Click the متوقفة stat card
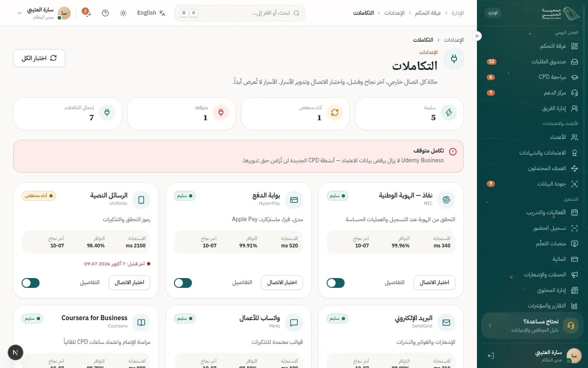The image size is (588, 368). [181, 114]
